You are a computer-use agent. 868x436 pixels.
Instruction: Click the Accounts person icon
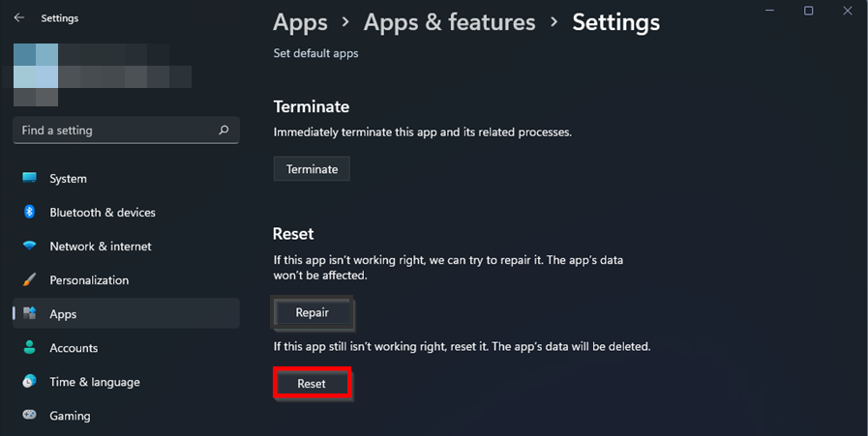[x=30, y=348]
